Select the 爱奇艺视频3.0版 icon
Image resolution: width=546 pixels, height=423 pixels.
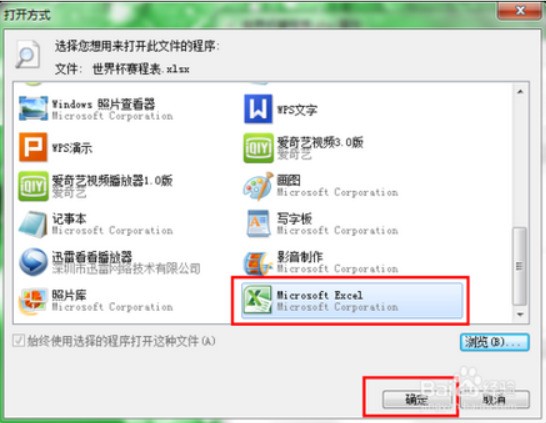258,148
